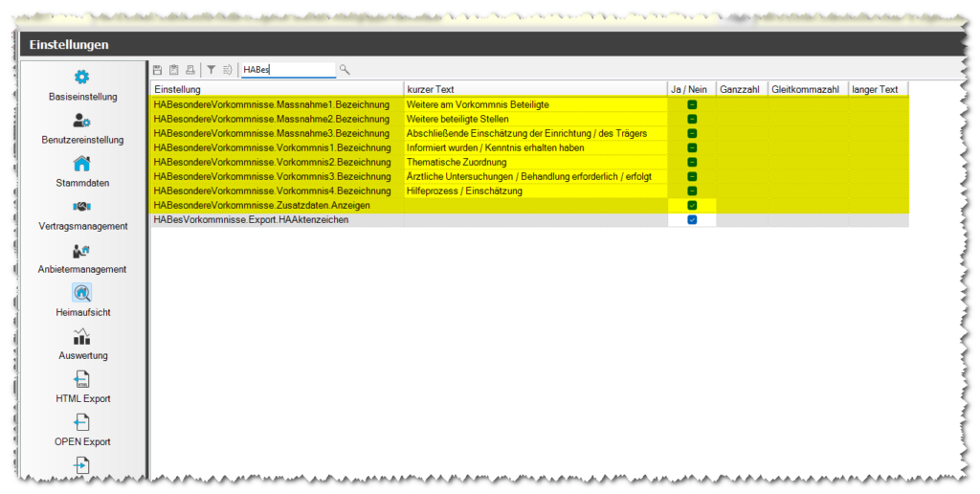Viewport: 980px width, 494px height.
Task: Toggle Ja/Nein for Massnahme3.Bezeichnung
Action: point(692,133)
